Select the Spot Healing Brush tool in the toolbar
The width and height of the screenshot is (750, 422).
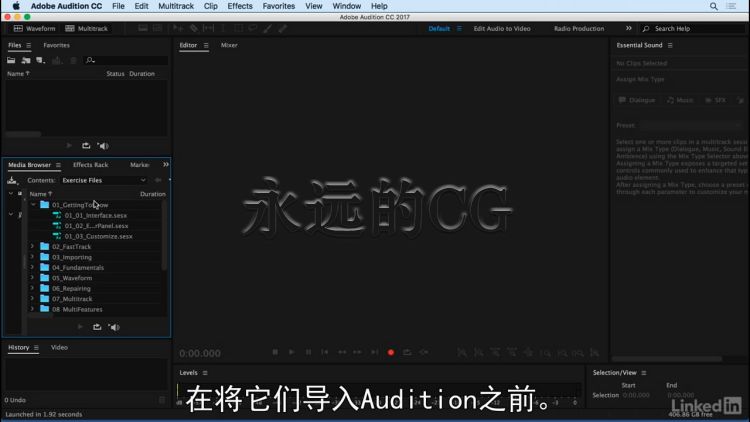point(283,28)
